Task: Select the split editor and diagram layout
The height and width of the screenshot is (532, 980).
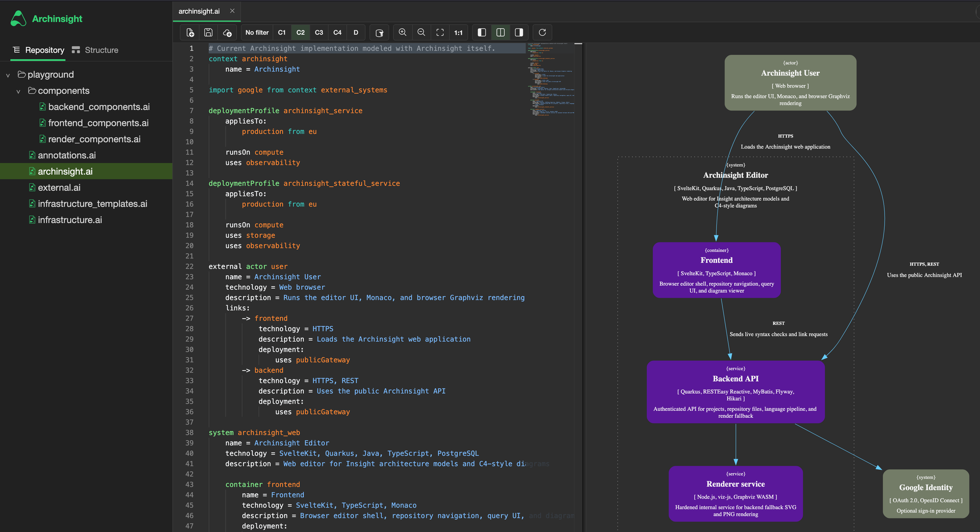Action: pos(500,32)
